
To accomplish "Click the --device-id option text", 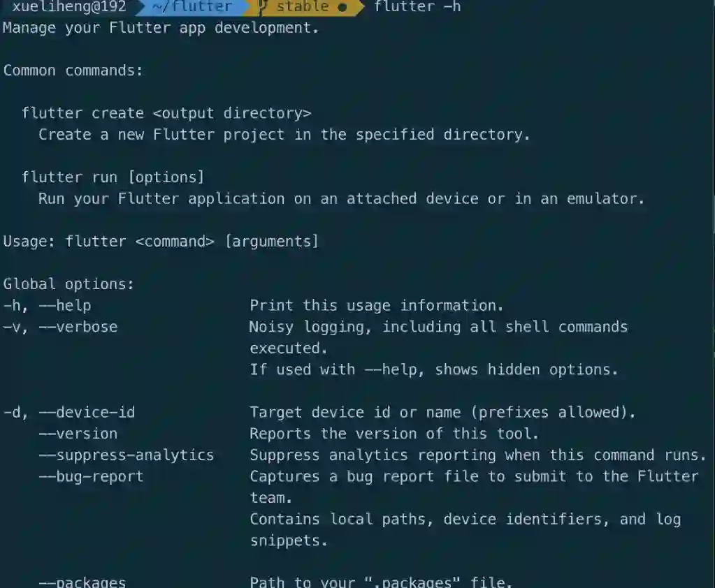I will pos(87,413).
